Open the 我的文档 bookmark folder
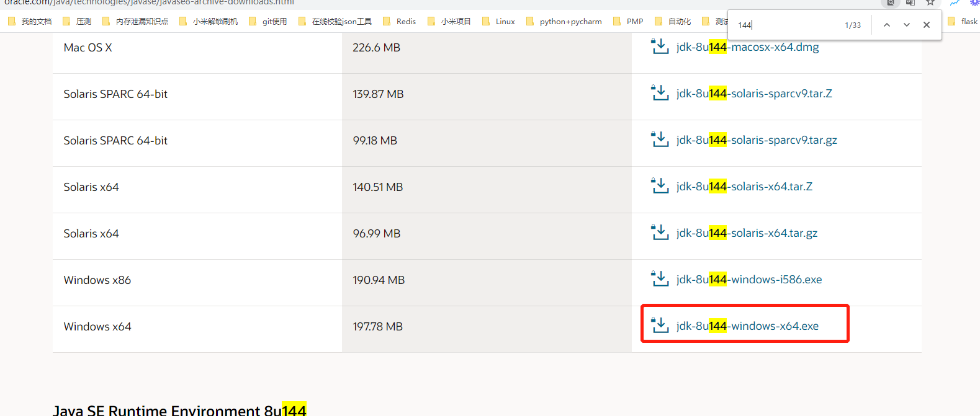 point(30,21)
